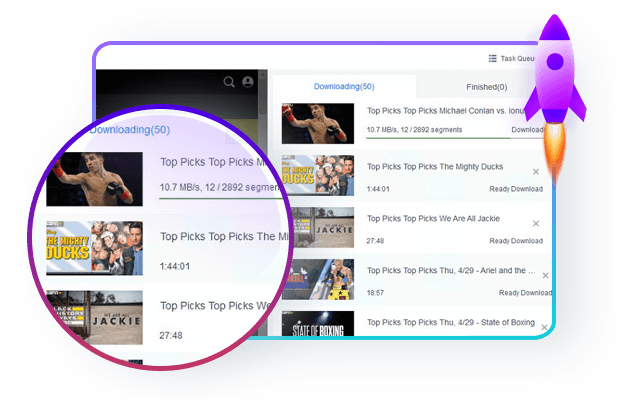This screenshot has height=400, width=625.
Task: Click title 'Top Picks Top Picks We Are All Jackie'
Action: click(x=433, y=218)
